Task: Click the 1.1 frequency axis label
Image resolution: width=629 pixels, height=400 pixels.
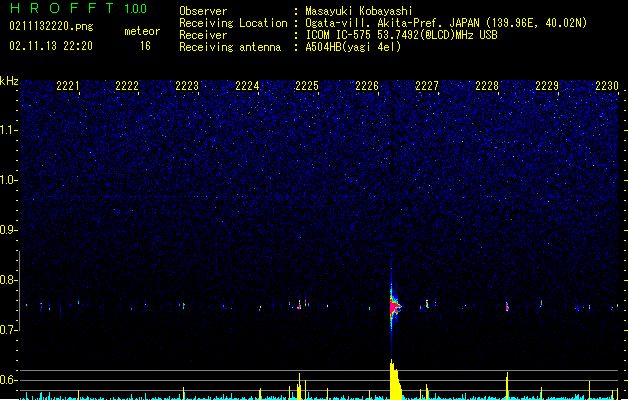Action: [8, 130]
